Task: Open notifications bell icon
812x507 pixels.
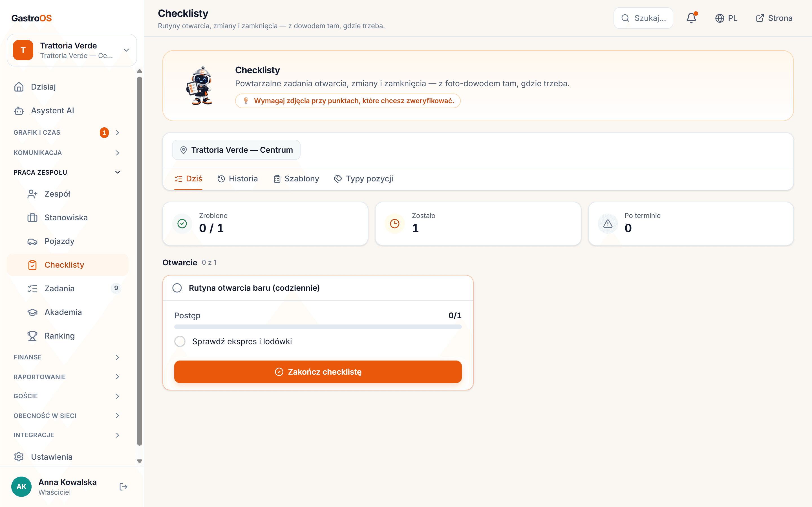Action: pos(691,18)
